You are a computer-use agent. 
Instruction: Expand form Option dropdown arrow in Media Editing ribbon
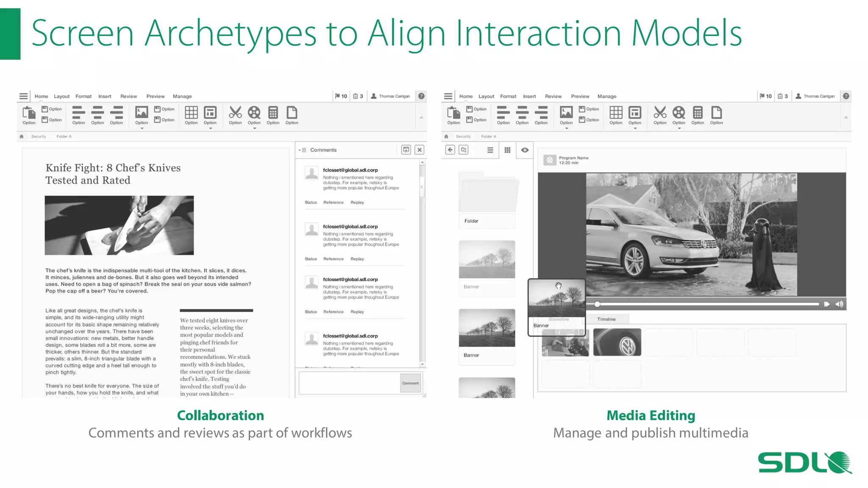635,128
